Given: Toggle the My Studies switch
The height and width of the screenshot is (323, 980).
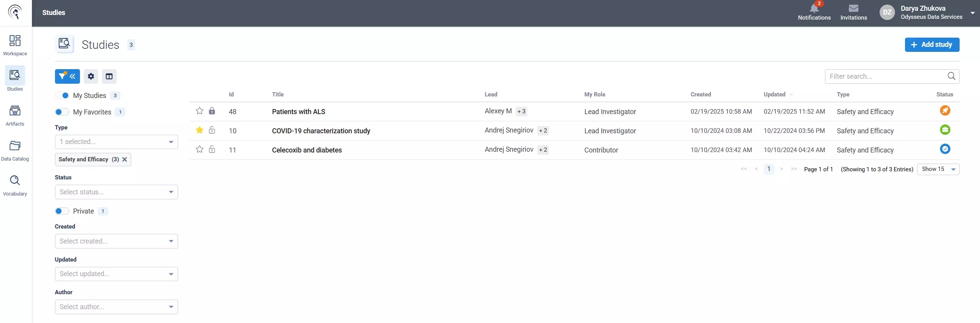Looking at the screenshot, I should pyautogui.click(x=62, y=96).
